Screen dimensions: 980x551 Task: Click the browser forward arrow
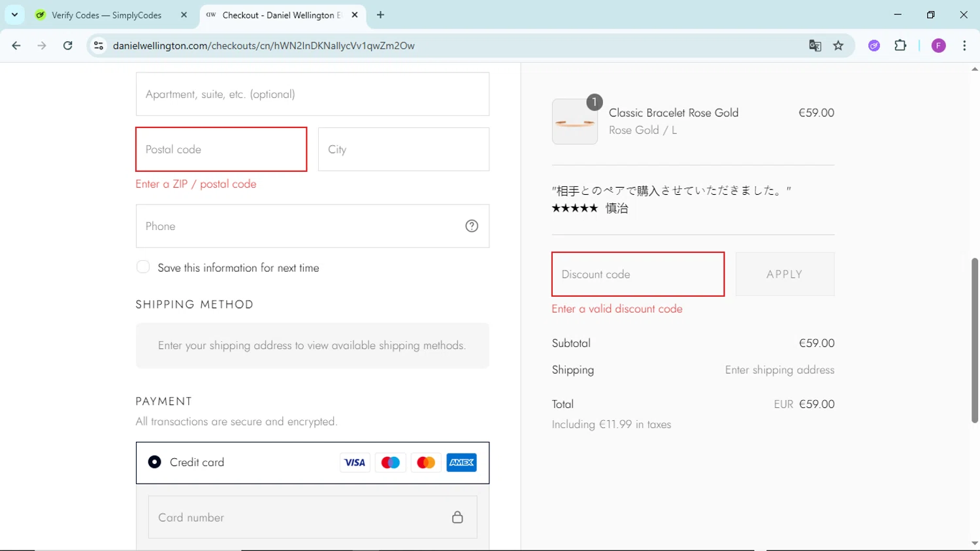click(42, 46)
